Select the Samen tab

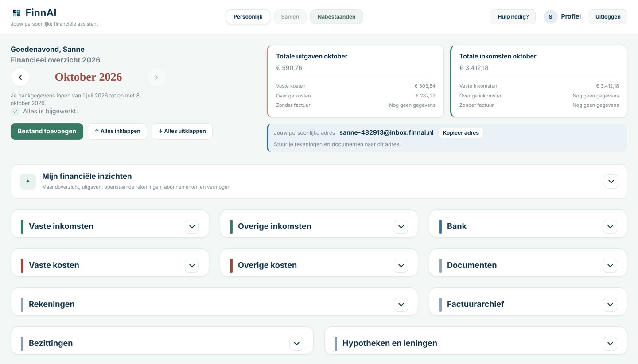click(x=290, y=17)
